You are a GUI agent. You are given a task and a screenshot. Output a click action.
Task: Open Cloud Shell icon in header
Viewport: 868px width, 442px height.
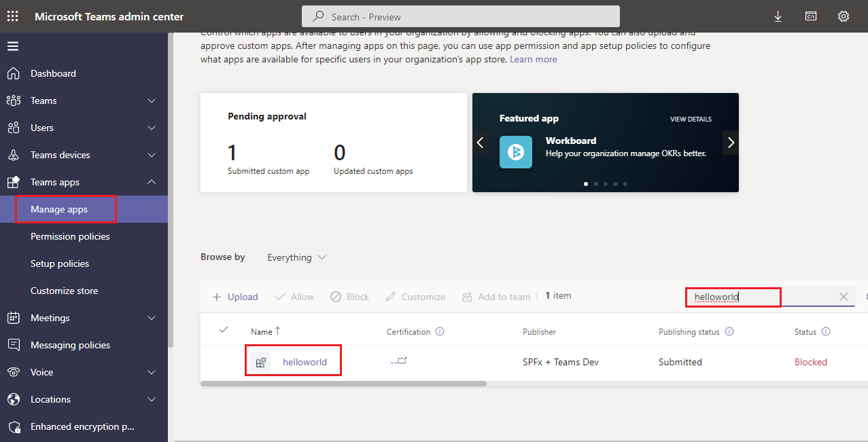(x=811, y=16)
